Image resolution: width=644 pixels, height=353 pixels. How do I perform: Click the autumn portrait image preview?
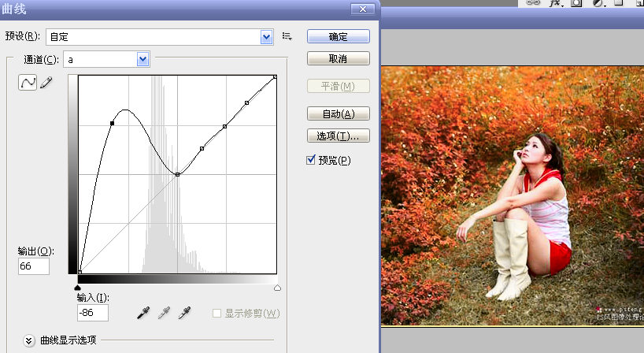point(513,196)
